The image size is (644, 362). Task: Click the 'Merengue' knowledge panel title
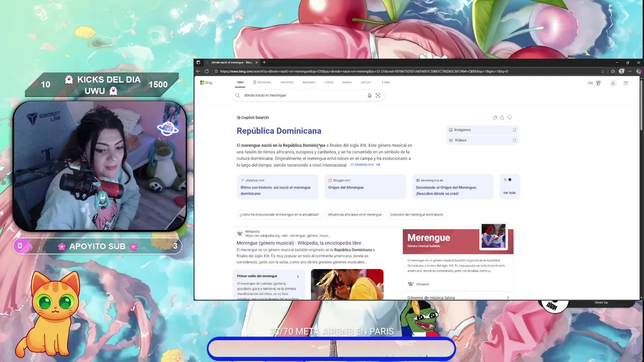429,238
